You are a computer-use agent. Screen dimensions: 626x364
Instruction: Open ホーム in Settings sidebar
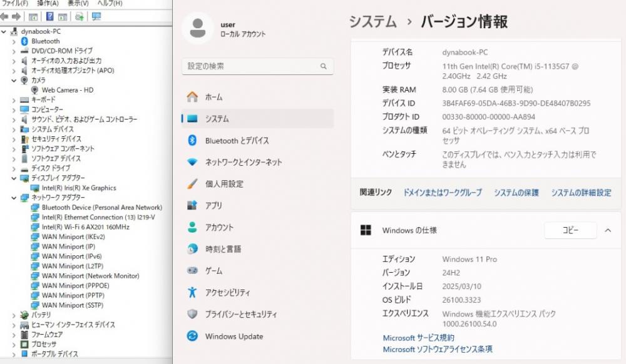257,97
